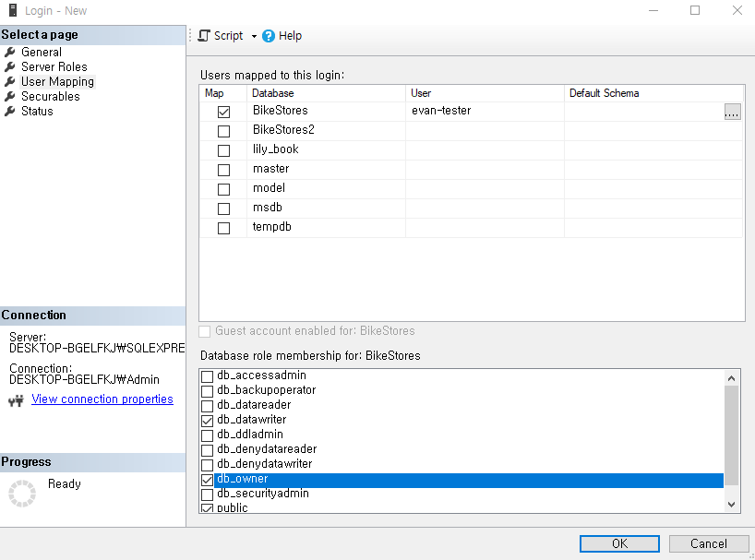Check the BikeStores2 map checkbox

(223, 131)
